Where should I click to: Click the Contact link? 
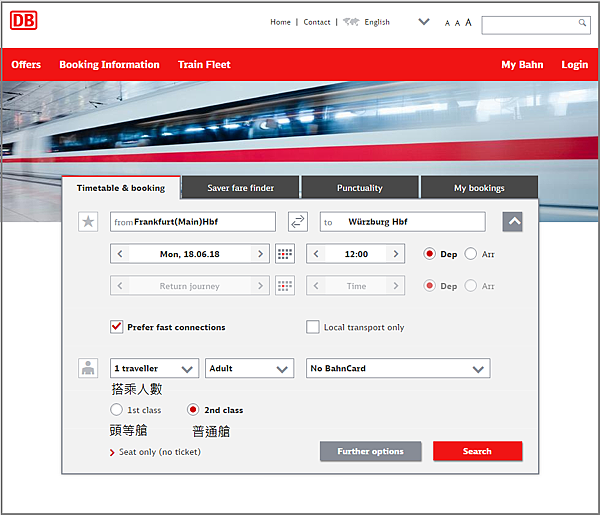pos(317,22)
